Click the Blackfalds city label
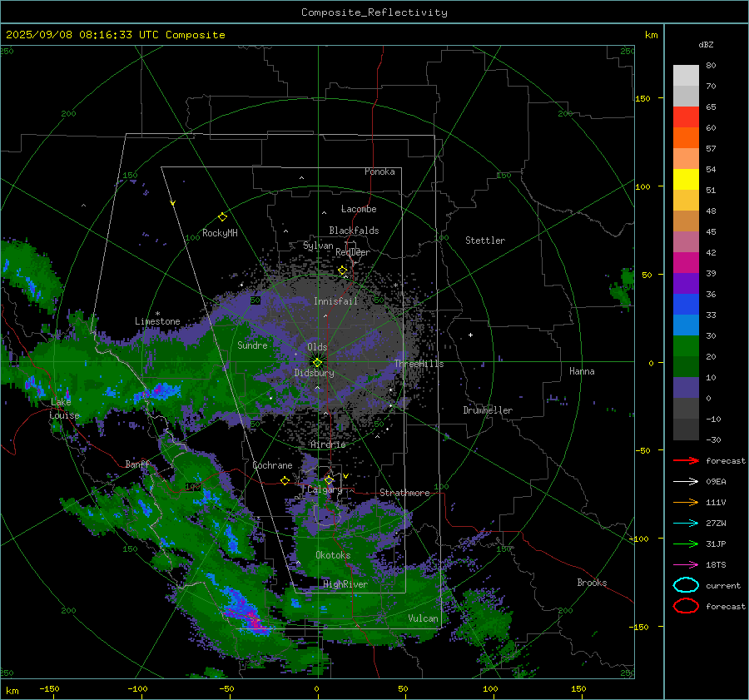 pos(354,231)
